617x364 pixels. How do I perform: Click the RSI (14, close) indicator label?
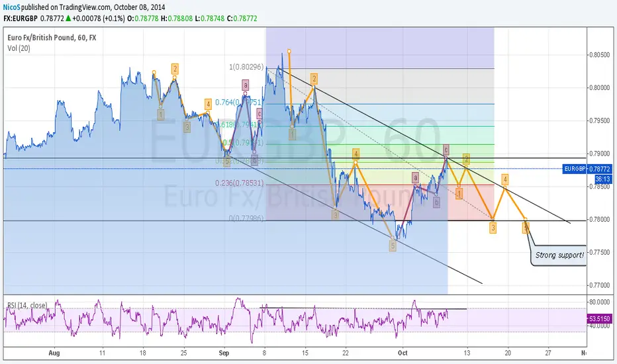27,305
